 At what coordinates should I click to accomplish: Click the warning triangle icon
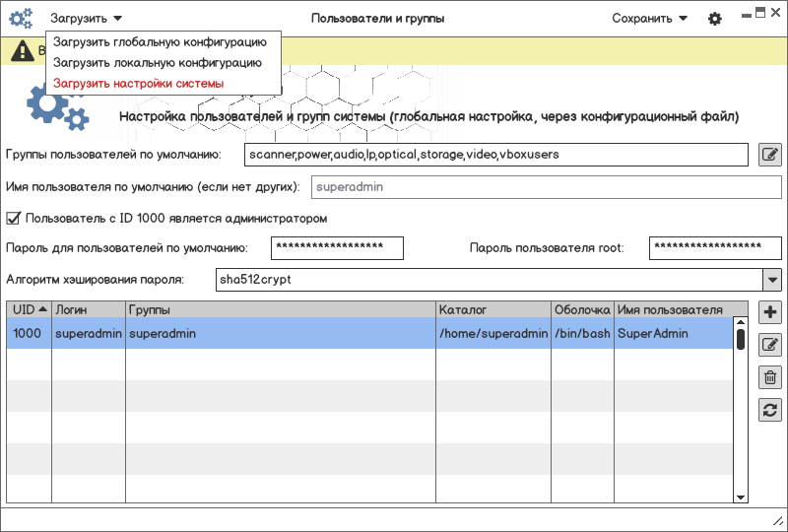tap(23, 50)
